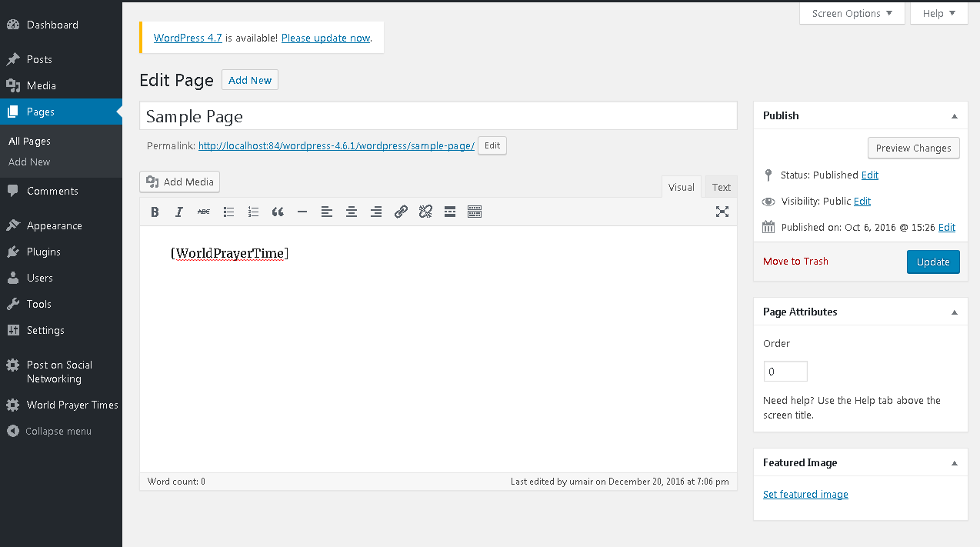Open Dashboard from sidebar
The width and height of the screenshot is (980, 547).
click(61, 25)
